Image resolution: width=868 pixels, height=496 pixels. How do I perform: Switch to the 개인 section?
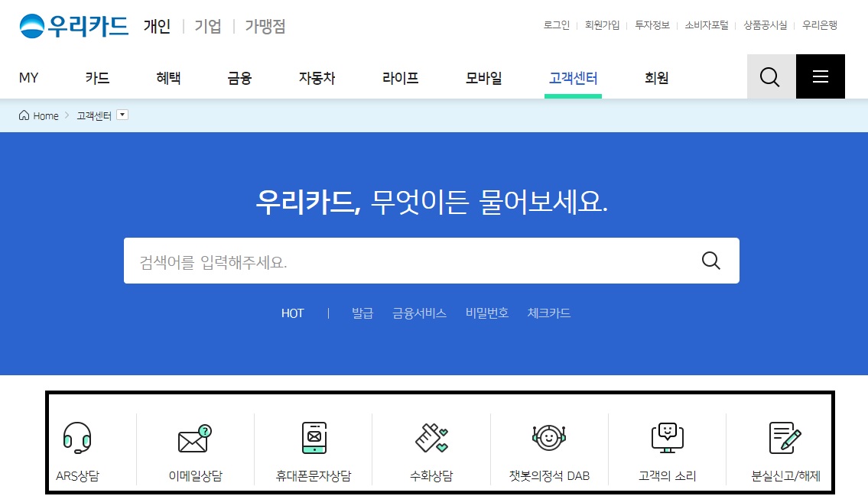click(158, 26)
